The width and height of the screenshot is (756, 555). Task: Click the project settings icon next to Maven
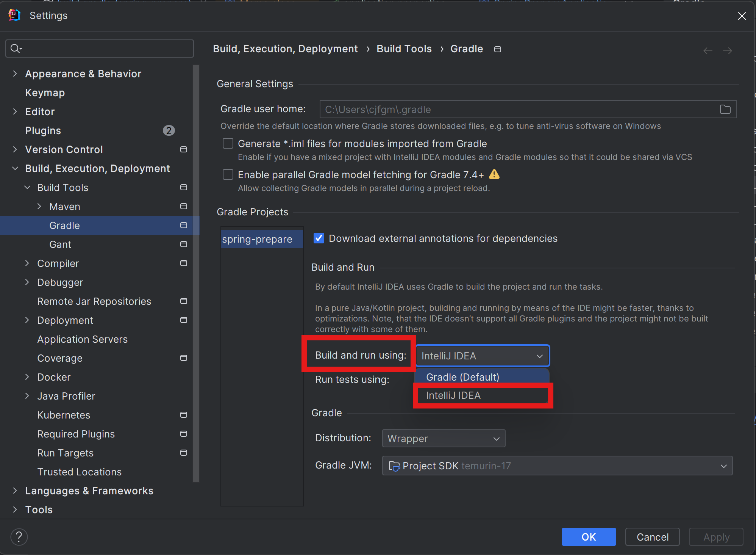click(x=184, y=206)
